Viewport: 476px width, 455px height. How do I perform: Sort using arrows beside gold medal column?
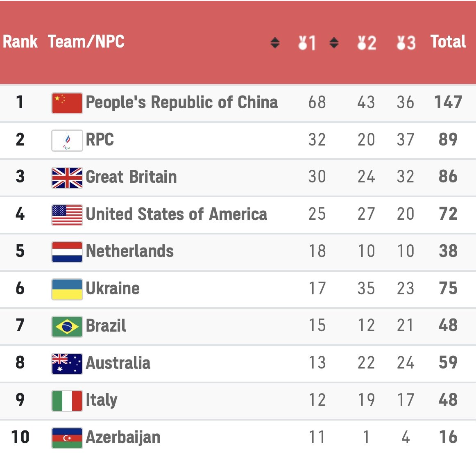[x=334, y=43]
